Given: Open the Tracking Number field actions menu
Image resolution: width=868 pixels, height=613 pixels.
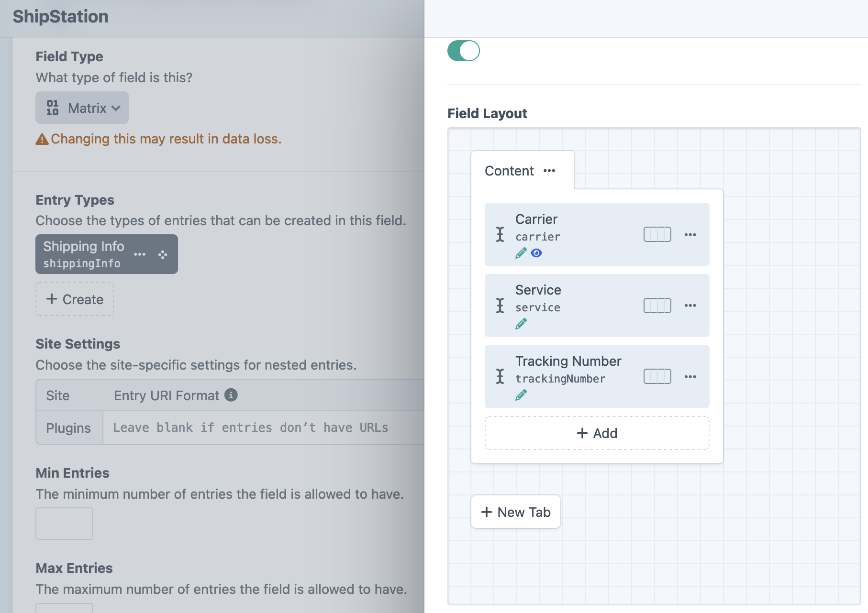Looking at the screenshot, I should [x=690, y=376].
